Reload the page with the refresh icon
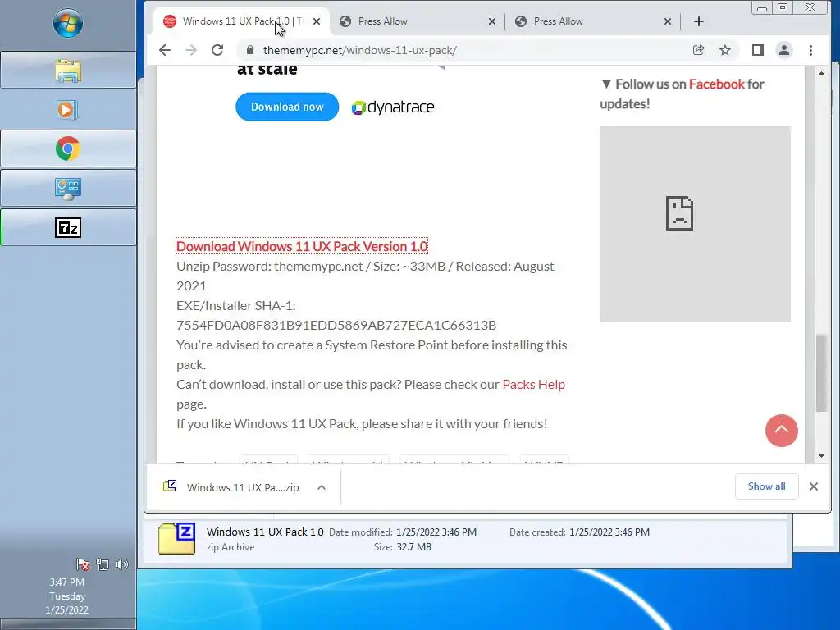The height and width of the screenshot is (630, 840). 217,50
